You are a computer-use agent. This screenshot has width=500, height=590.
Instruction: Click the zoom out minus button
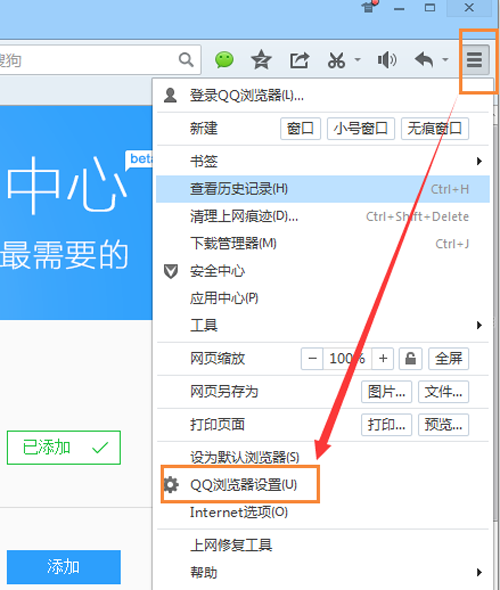312,359
